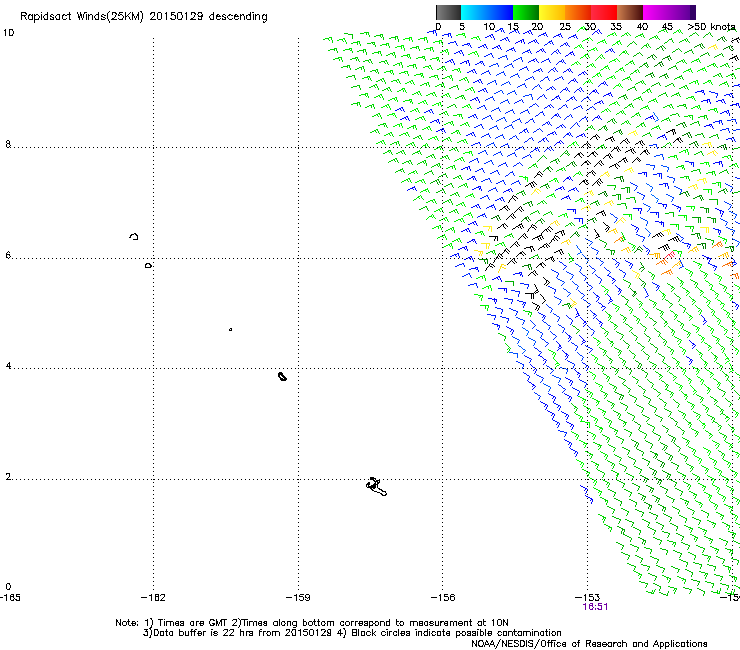
Task: Click the green 15-20 knots legend segment
Action: (526, 12)
